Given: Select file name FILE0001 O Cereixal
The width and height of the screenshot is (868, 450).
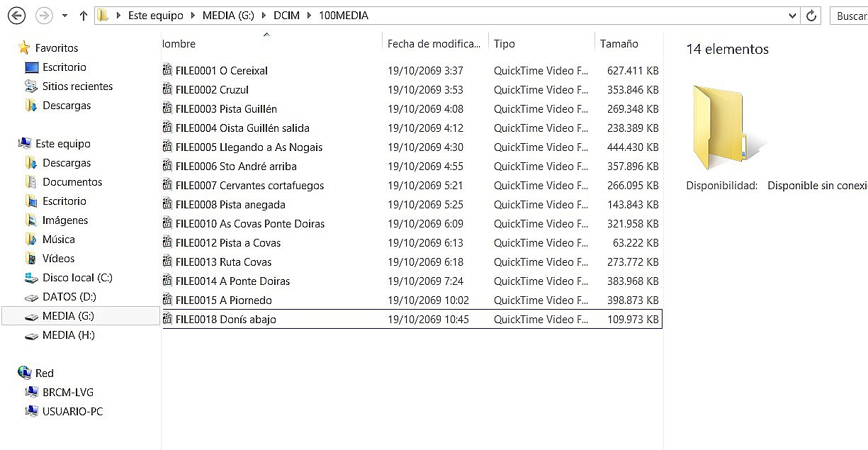Looking at the screenshot, I should 222,71.
